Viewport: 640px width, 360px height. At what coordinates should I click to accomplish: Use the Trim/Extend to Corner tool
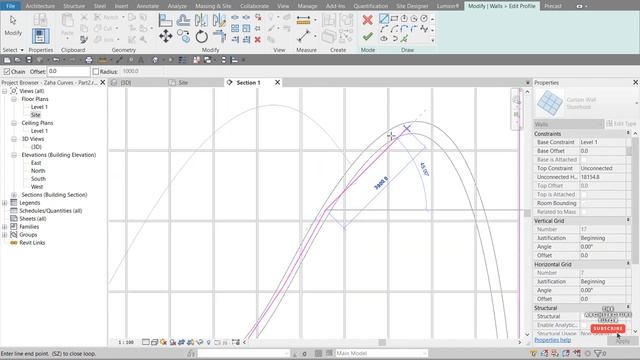[x=219, y=37]
